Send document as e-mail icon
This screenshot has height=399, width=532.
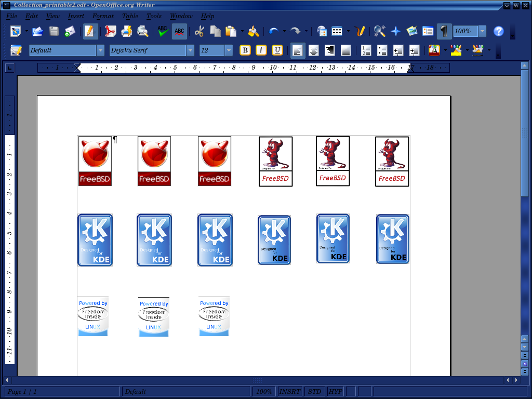point(70,31)
